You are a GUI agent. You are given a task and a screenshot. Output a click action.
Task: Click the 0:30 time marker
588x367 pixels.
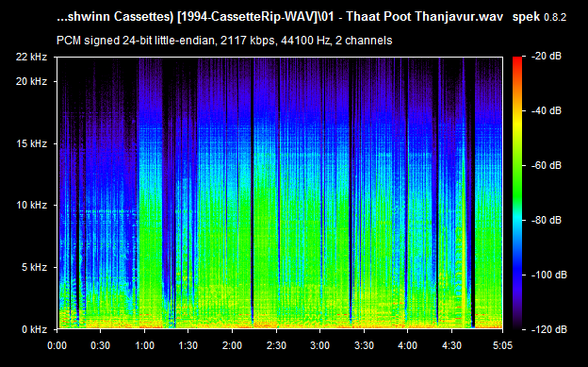pos(100,345)
